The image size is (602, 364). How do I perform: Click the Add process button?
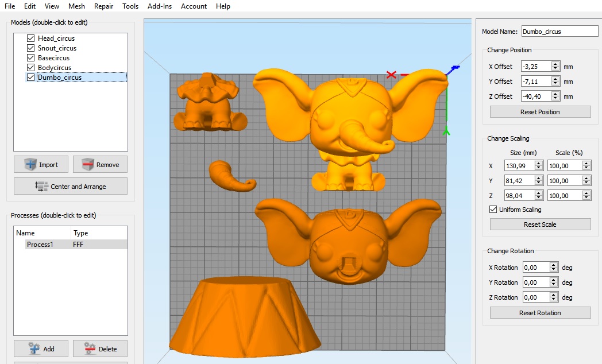[x=41, y=348]
